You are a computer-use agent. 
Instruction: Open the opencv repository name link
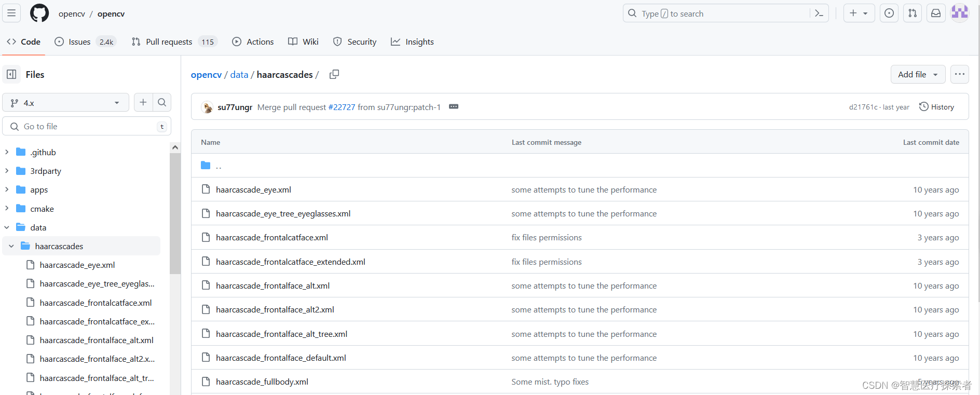[111, 13]
